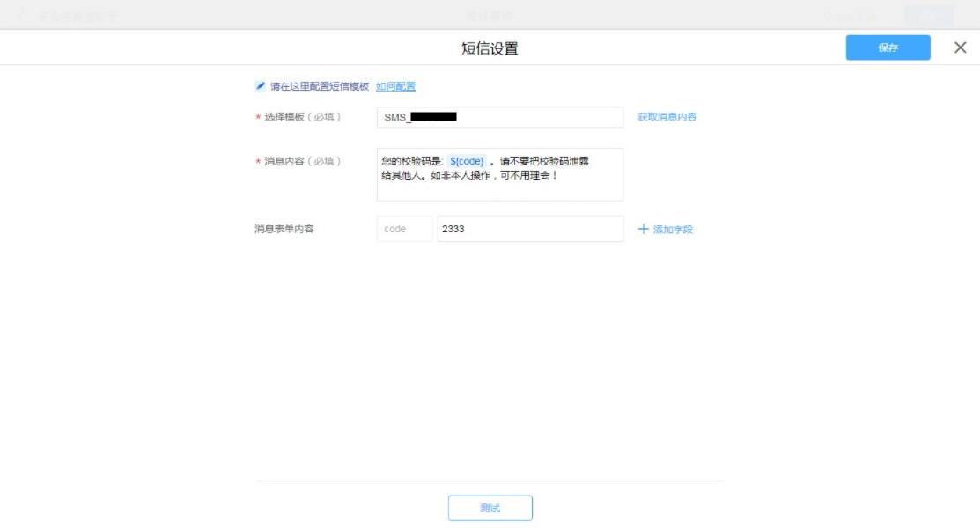Screen dimensions: 980x529
Task: Click the 选择模板（必填） label
Action: [302, 117]
